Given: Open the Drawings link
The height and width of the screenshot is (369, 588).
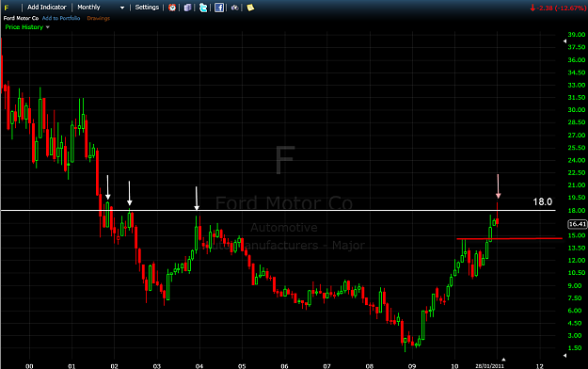Looking at the screenshot, I should (x=98, y=18).
